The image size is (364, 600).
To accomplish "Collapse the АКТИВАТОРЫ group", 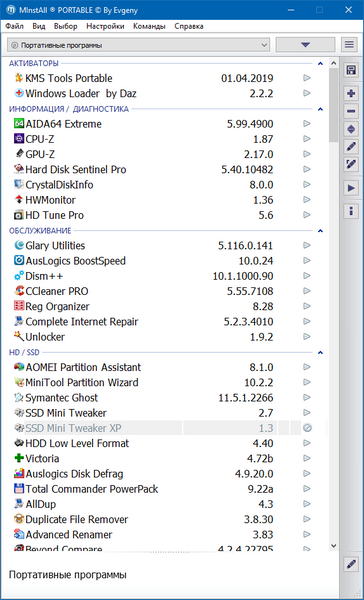I will [x=320, y=64].
